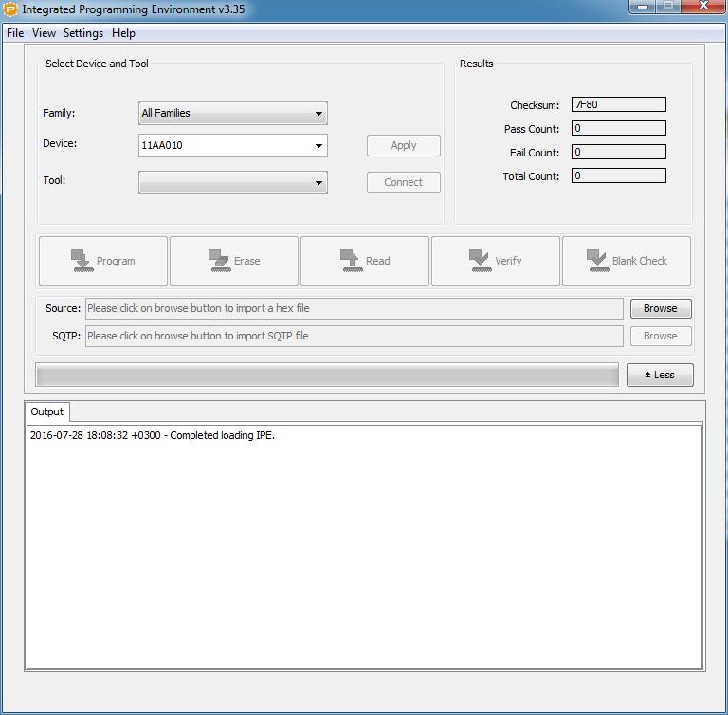Screen dimensions: 728x715
Task: Click the SQTP file path field
Action: 355,336
